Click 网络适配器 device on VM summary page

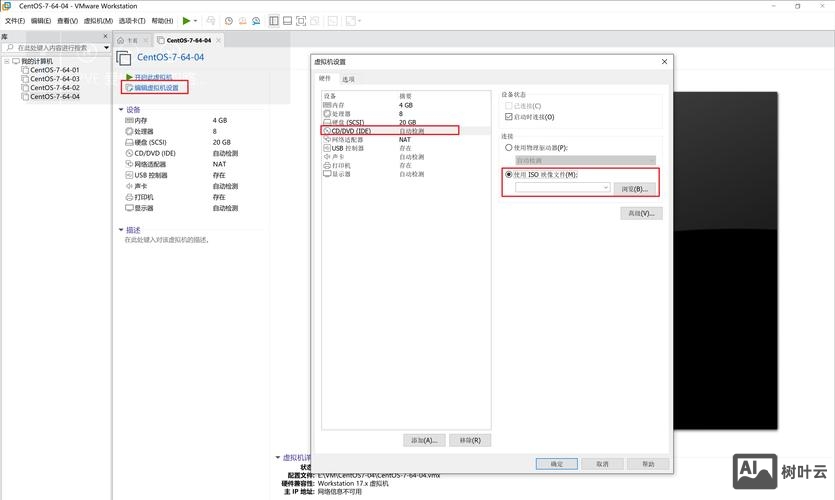(150, 165)
